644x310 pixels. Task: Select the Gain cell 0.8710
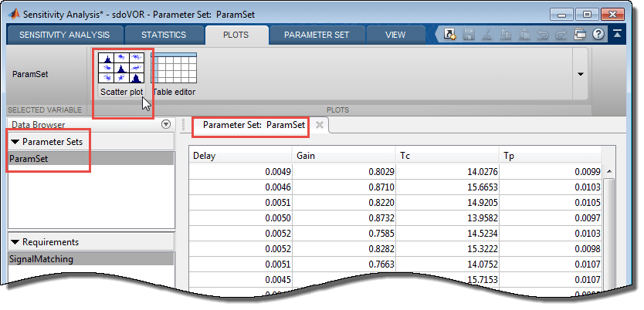[x=344, y=187]
